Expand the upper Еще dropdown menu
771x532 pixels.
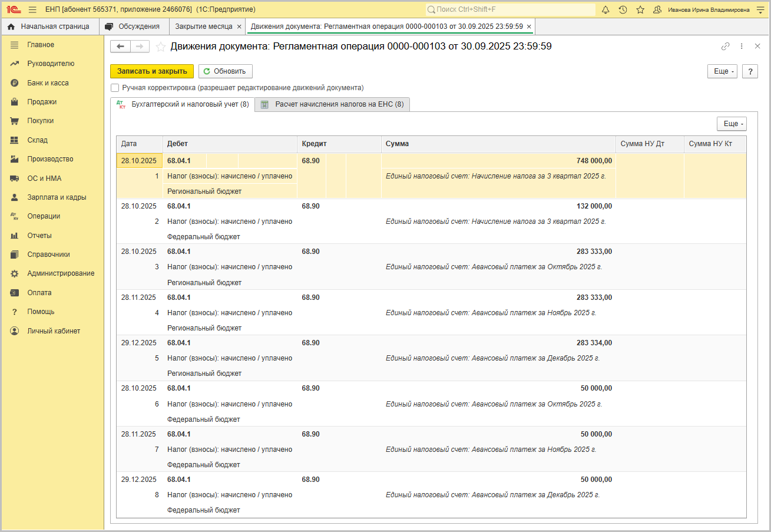(x=722, y=71)
